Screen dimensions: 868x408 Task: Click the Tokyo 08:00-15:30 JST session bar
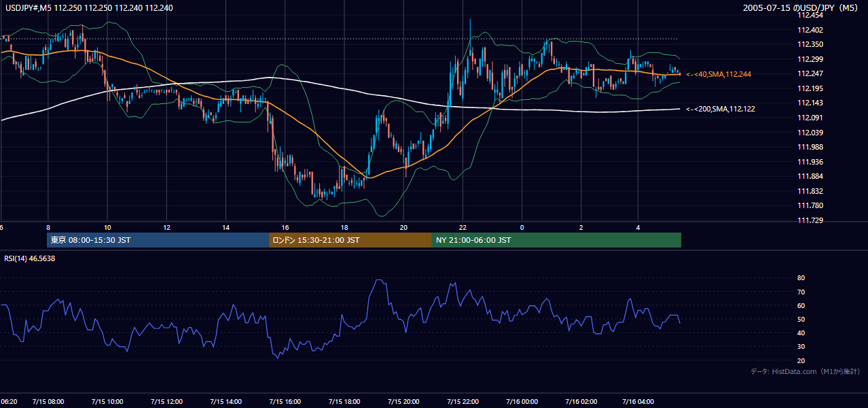(x=158, y=240)
